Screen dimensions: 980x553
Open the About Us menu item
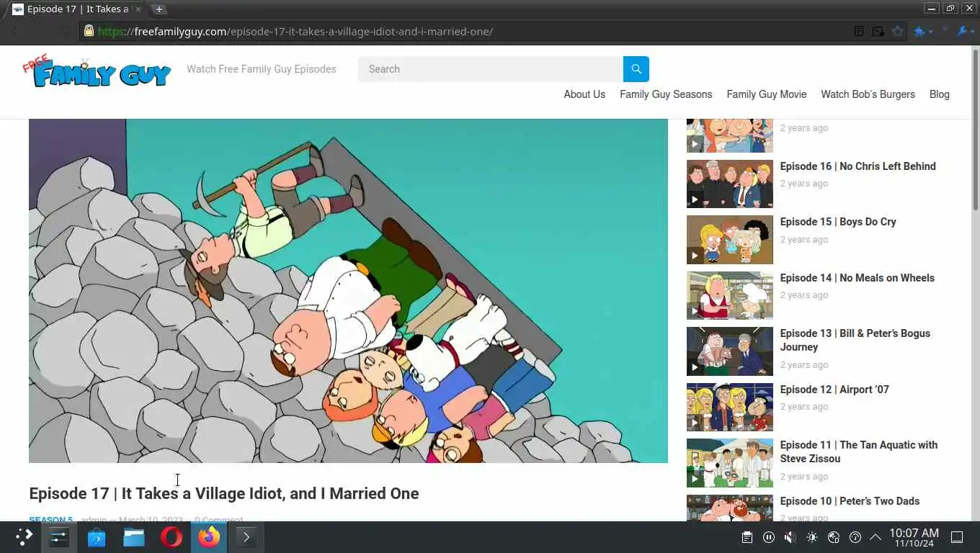(x=584, y=94)
